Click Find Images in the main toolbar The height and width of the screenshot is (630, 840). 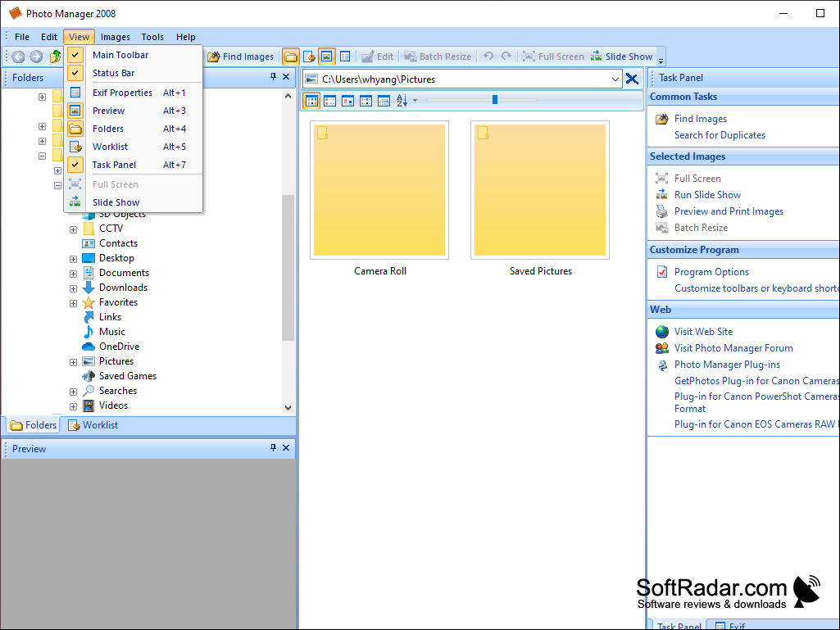tap(241, 57)
